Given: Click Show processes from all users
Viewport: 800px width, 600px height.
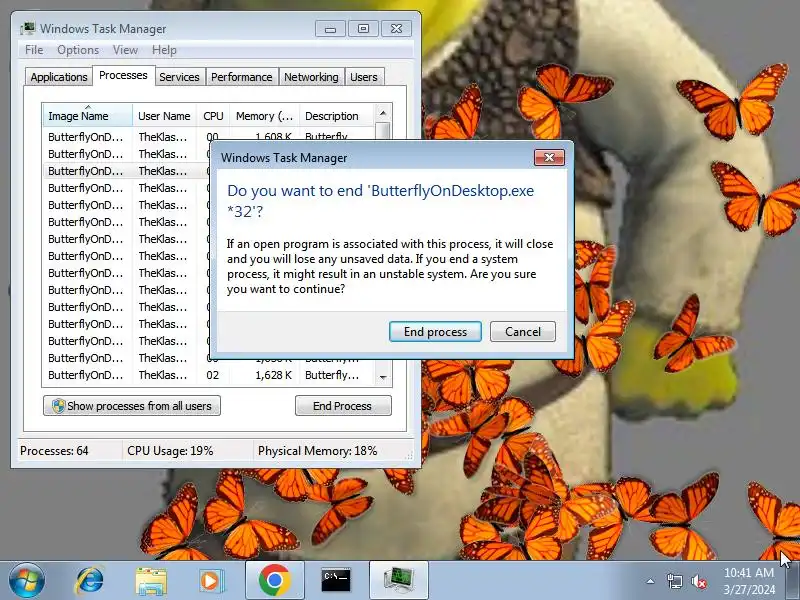Looking at the screenshot, I should click(x=132, y=406).
